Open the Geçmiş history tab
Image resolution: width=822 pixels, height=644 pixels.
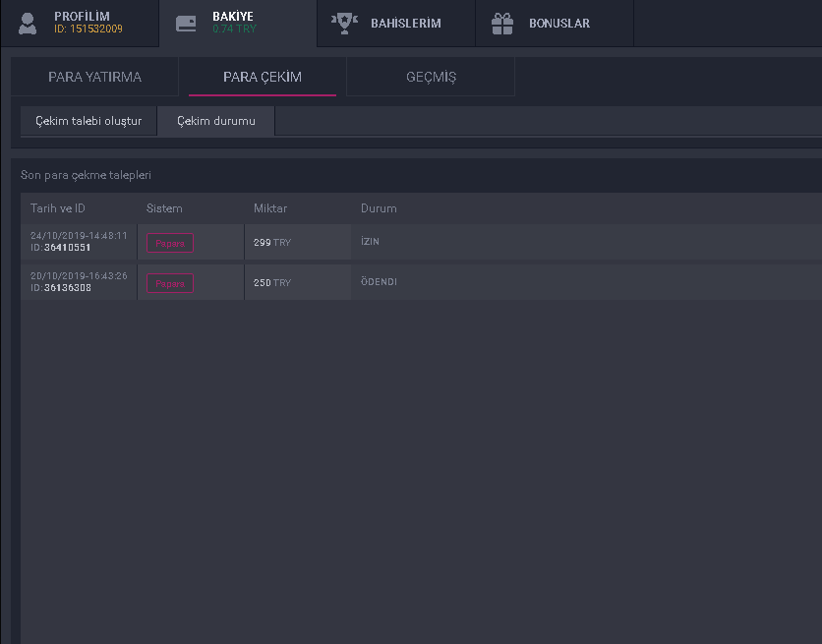431,77
